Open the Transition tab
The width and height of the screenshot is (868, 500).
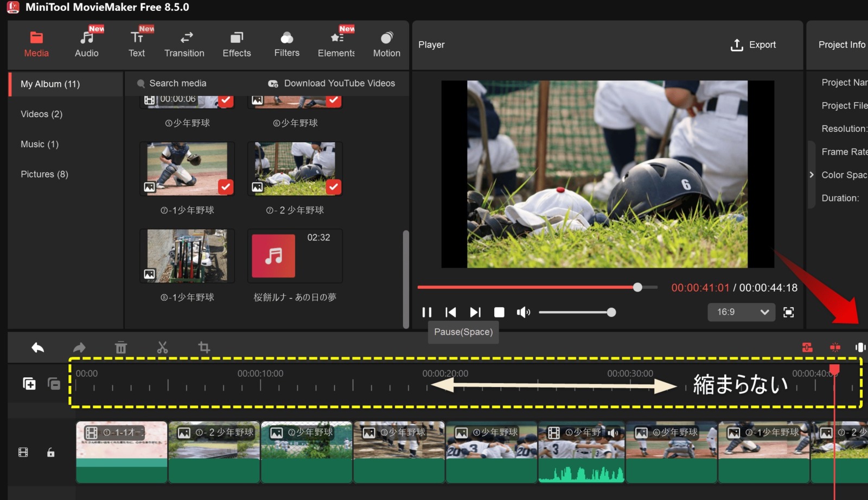click(184, 44)
